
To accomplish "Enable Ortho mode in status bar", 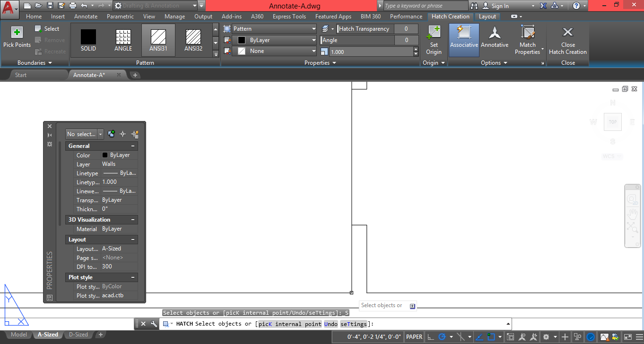I will coord(430,337).
